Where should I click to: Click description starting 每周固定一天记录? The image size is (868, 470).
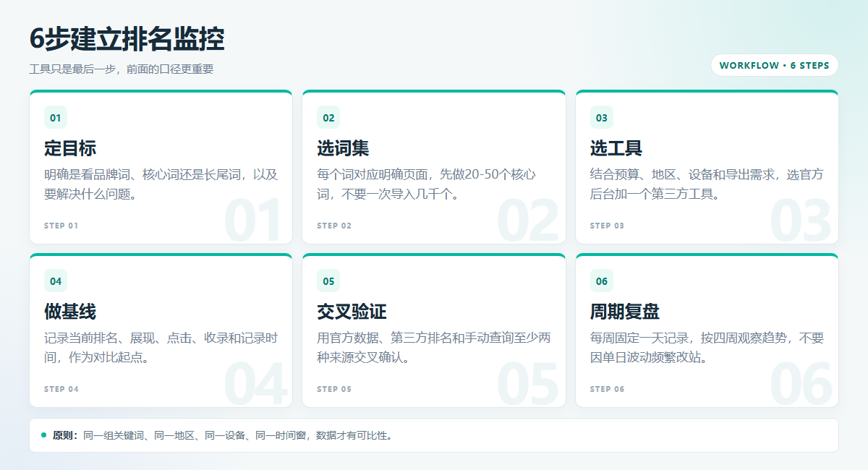[707, 348]
